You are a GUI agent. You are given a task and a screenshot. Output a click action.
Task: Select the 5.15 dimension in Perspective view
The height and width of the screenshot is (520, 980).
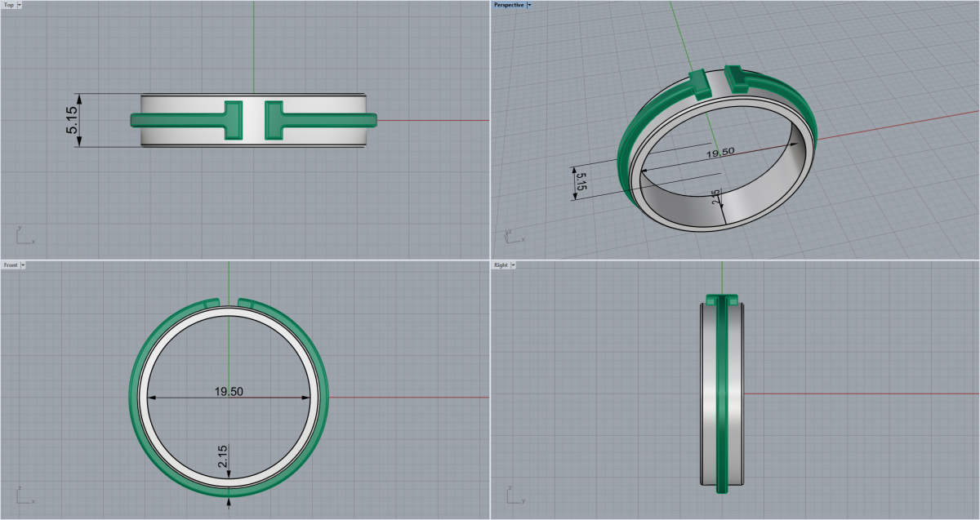[581, 180]
